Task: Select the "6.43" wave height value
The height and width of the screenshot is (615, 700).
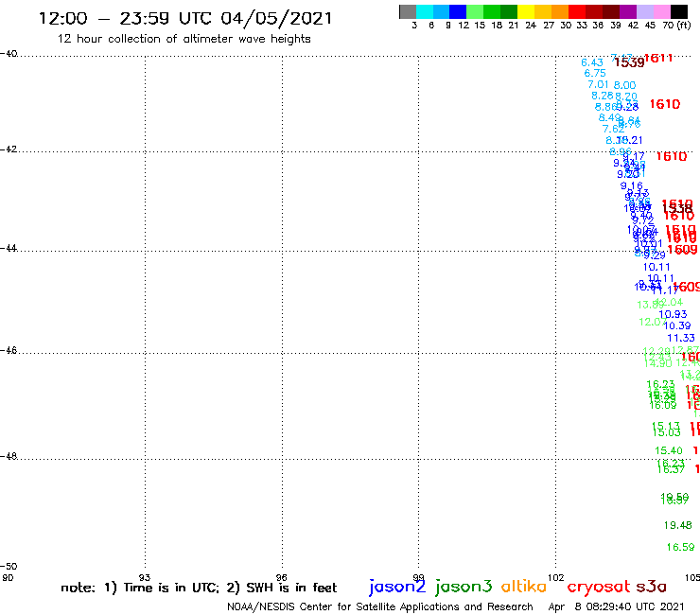Action: pos(592,62)
